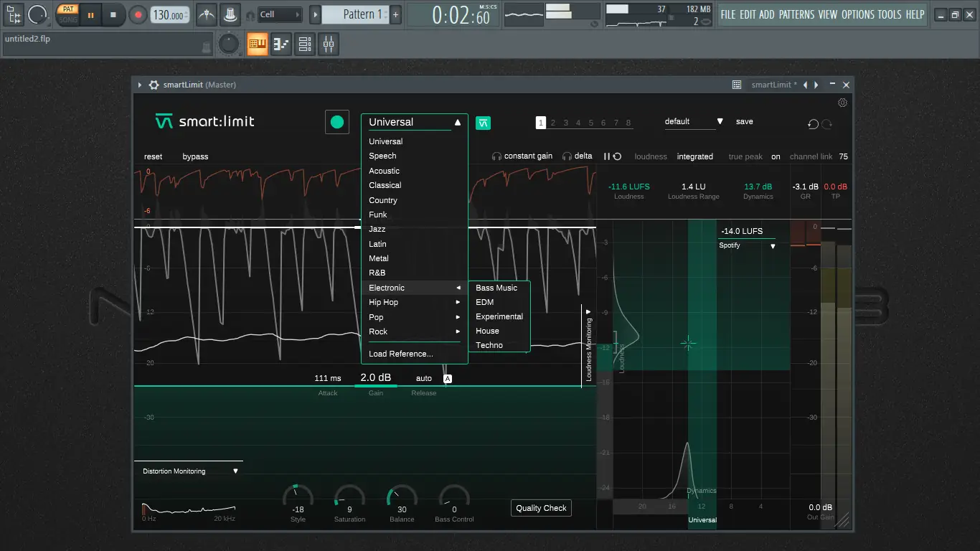The width and height of the screenshot is (980, 551).
Task: Toggle delta listening
Action: click(578, 156)
